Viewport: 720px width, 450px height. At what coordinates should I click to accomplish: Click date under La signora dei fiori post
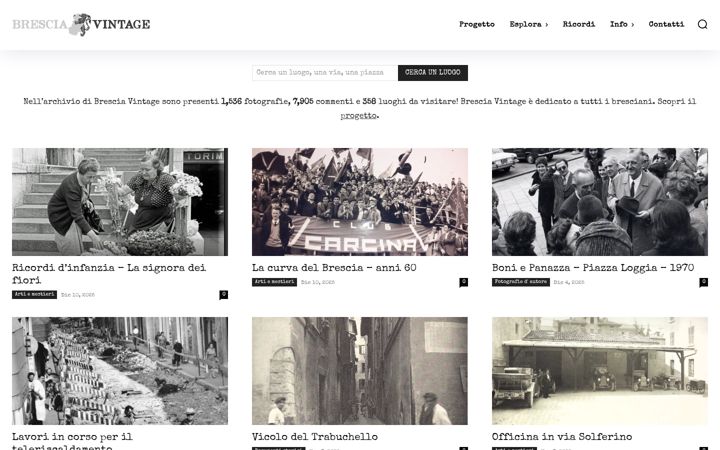78,295
